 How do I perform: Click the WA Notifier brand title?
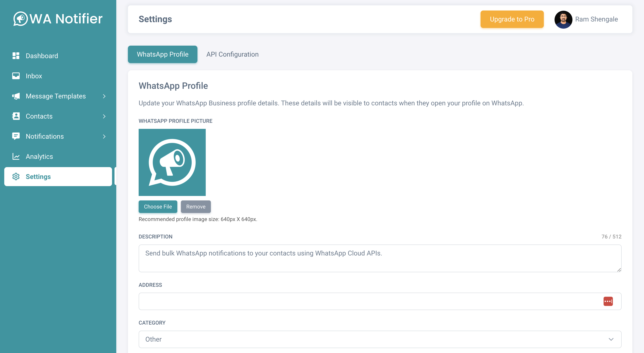tap(66, 19)
